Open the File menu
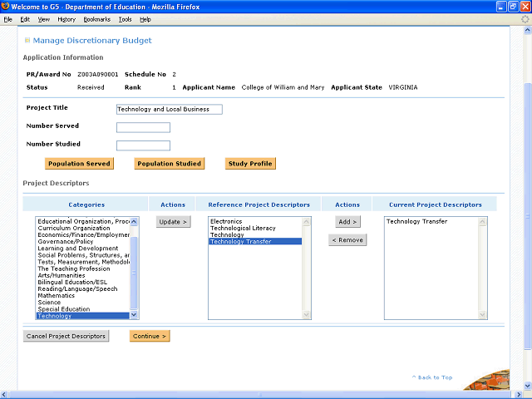The height and width of the screenshot is (399, 532). coord(8,18)
